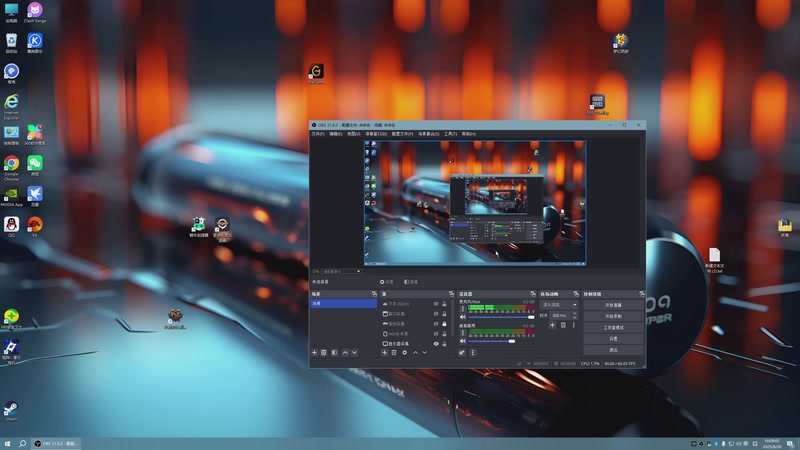Increase transition duration with up stepper
The width and height of the screenshot is (800, 450).
point(575,313)
